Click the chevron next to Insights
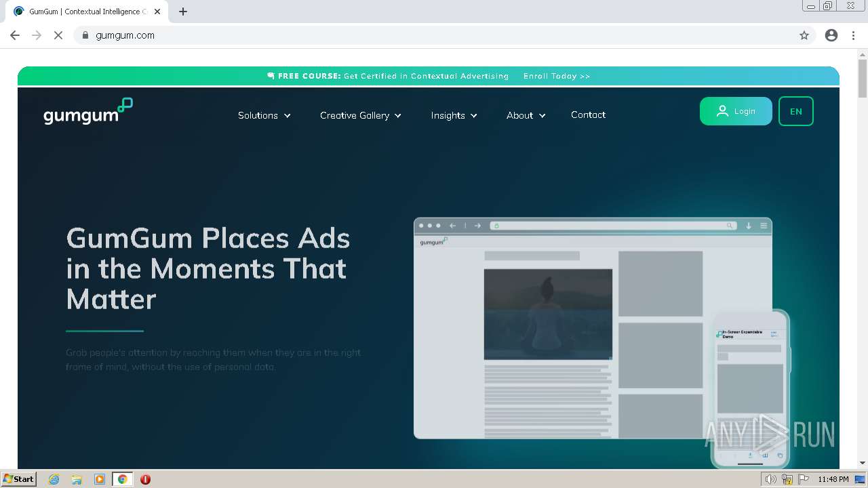The height and width of the screenshot is (488, 868). (474, 116)
